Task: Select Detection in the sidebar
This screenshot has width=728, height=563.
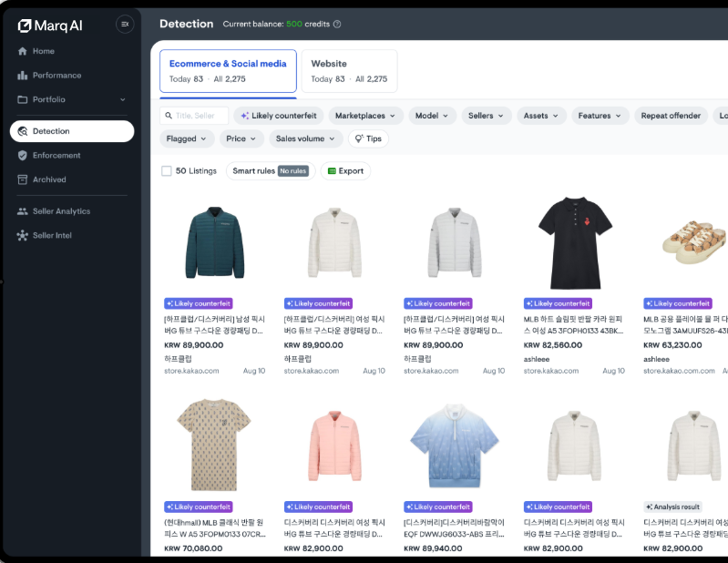Action: point(71,131)
